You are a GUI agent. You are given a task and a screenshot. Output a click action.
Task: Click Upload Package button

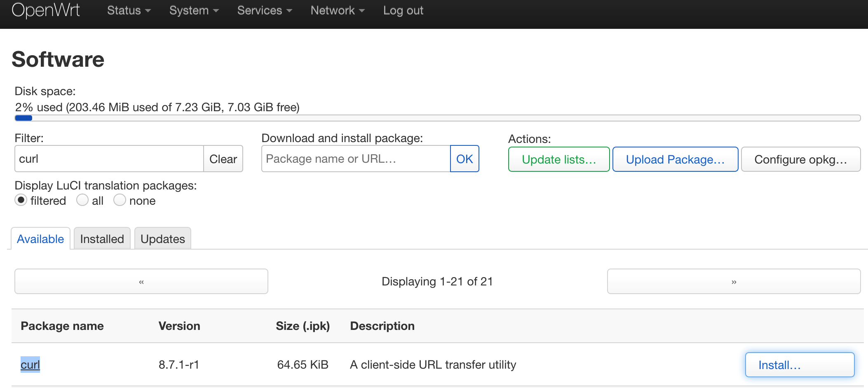pos(675,159)
